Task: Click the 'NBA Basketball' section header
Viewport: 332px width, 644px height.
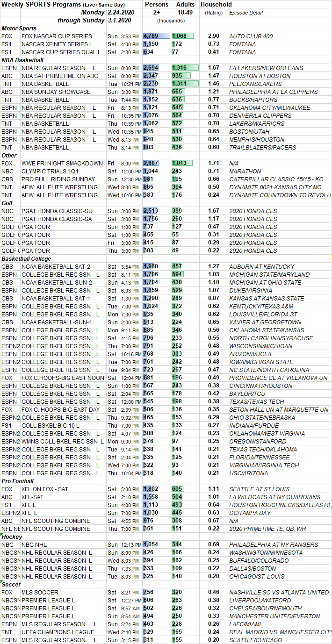Action: coord(22,60)
